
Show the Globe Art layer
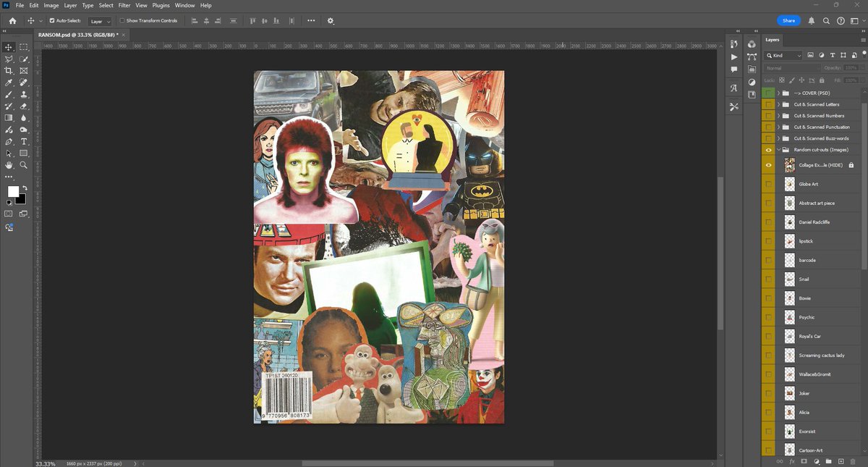pos(768,184)
